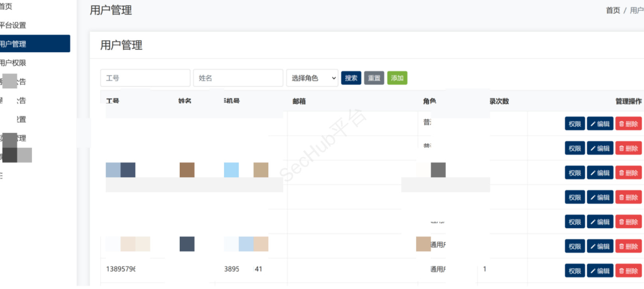This screenshot has height=289, width=644.
Task: Click the pencil edit icon in first row
Action: (x=593, y=124)
